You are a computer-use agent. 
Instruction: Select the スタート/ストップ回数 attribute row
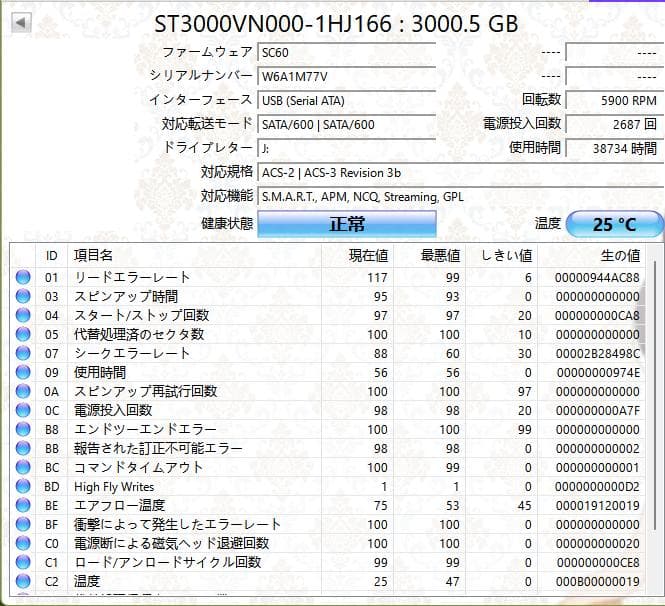[x=327, y=315]
